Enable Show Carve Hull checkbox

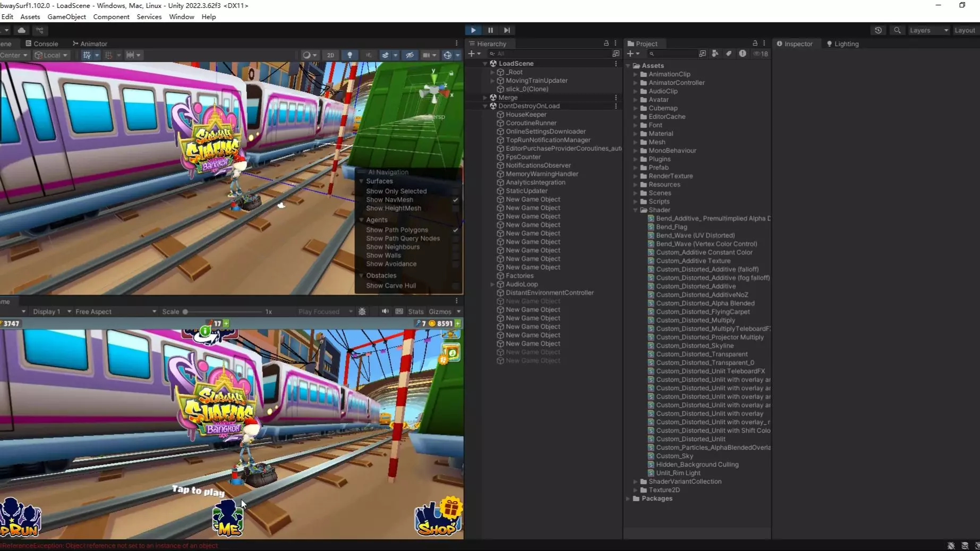point(455,286)
